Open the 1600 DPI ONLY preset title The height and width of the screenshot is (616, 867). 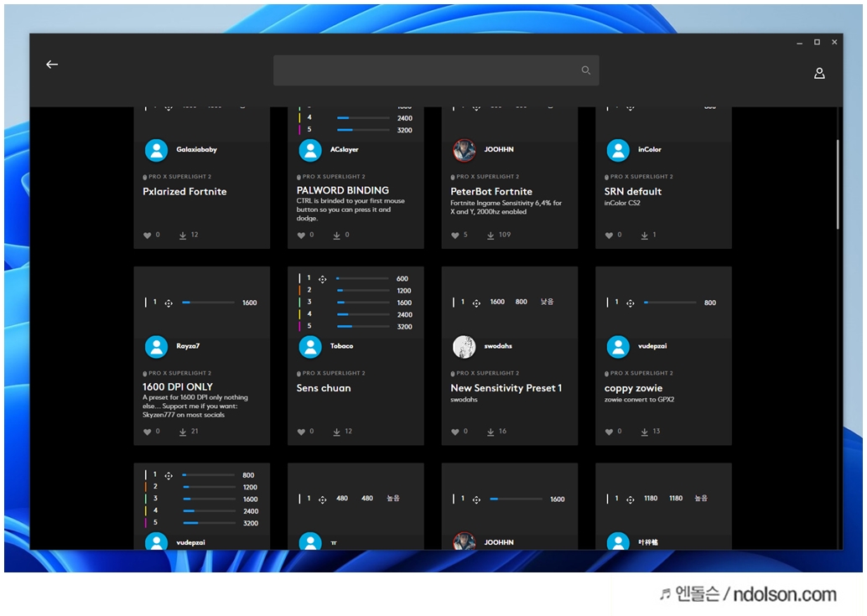pos(178,386)
